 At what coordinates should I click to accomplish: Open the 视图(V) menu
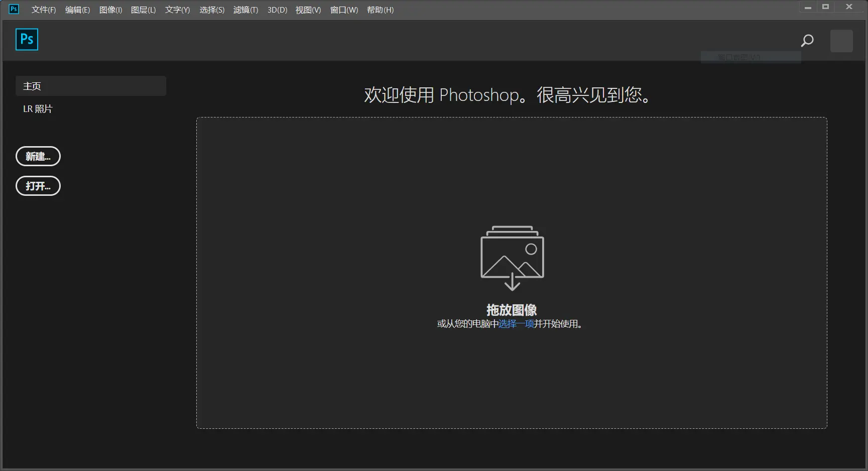pos(308,10)
